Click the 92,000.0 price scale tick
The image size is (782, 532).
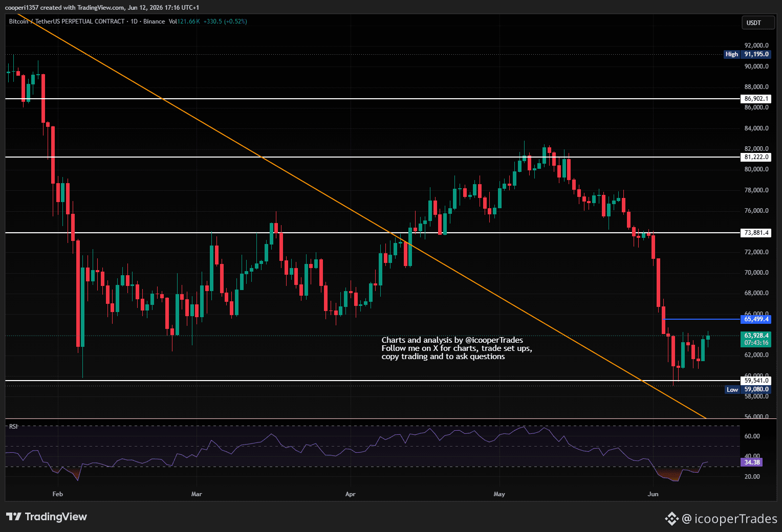pyautogui.click(x=756, y=46)
